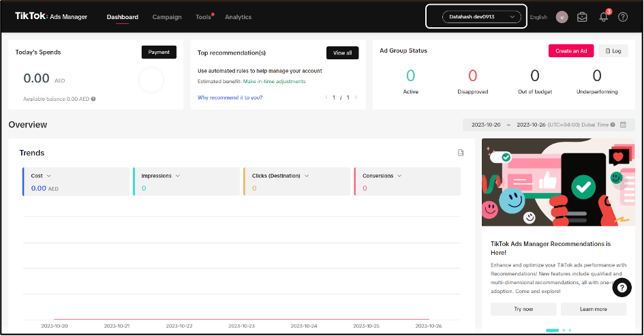Open the business center briefcase icon
The image size is (644, 336).
[581, 17]
